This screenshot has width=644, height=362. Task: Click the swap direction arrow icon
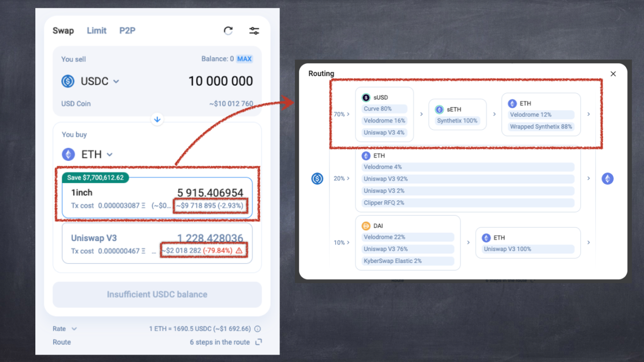coord(157,120)
